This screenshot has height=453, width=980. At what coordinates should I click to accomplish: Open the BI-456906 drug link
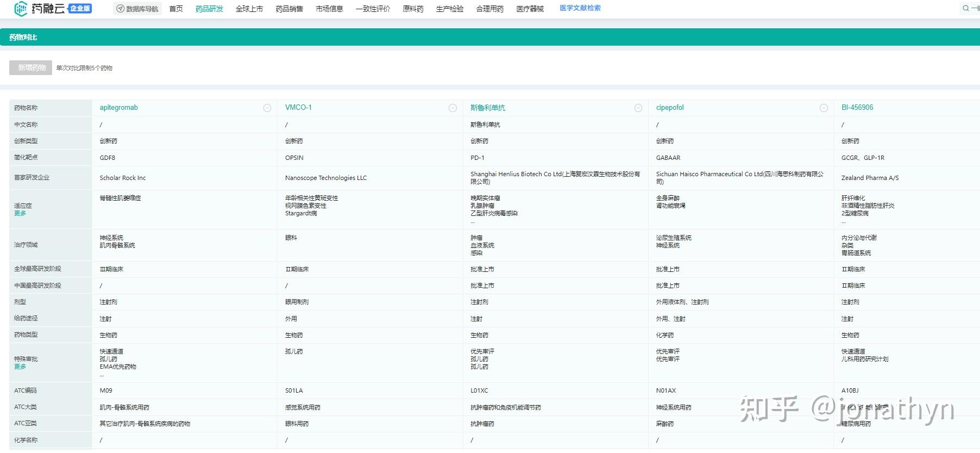click(x=857, y=108)
